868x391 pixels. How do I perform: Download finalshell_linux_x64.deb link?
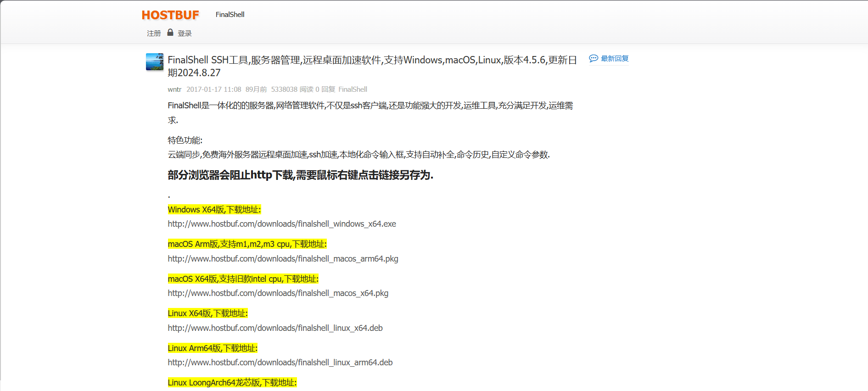tap(275, 328)
